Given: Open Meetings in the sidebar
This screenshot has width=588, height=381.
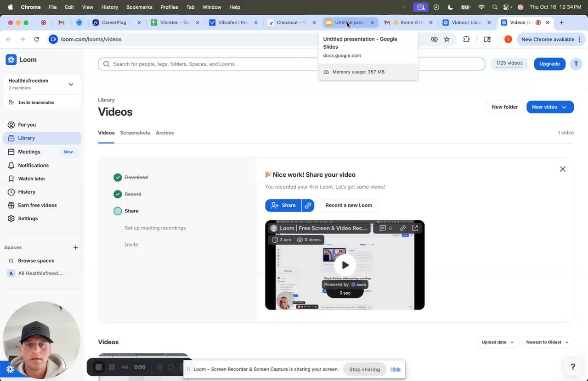Looking at the screenshot, I should click(42, 152).
